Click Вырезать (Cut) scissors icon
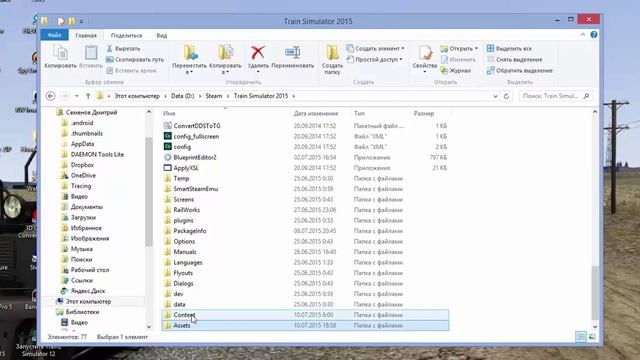This screenshot has height=360, width=640. click(x=109, y=49)
